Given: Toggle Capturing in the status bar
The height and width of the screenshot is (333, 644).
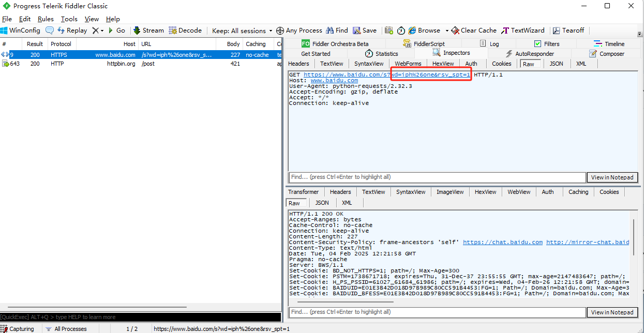Looking at the screenshot, I should pos(18,329).
